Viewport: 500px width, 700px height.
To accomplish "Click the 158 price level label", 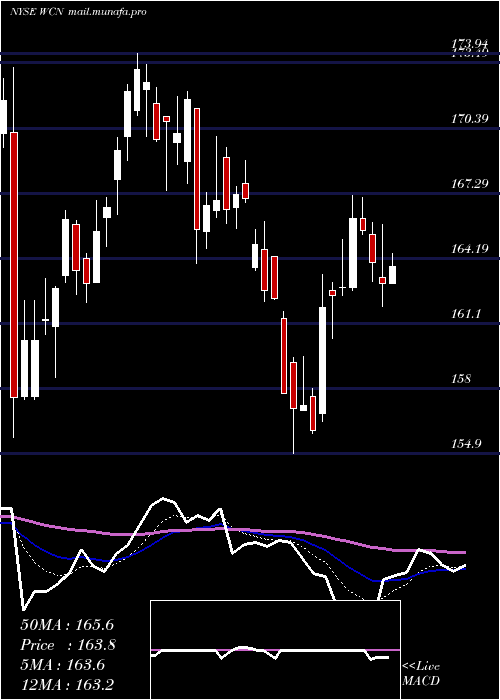I will point(461,379).
